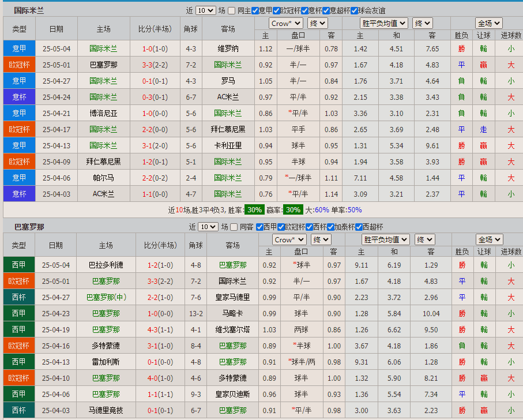523x420 pixels.
Task: Open the Crow* bookmaker dropdown
Action: (285, 23)
